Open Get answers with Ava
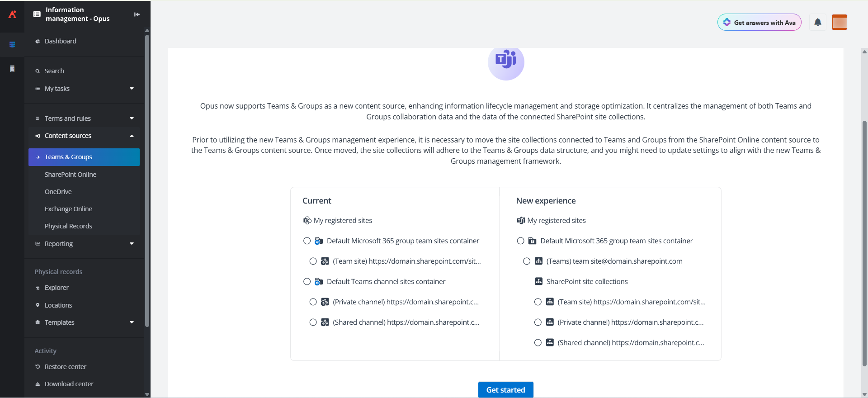The height and width of the screenshot is (398, 868). [x=759, y=22]
